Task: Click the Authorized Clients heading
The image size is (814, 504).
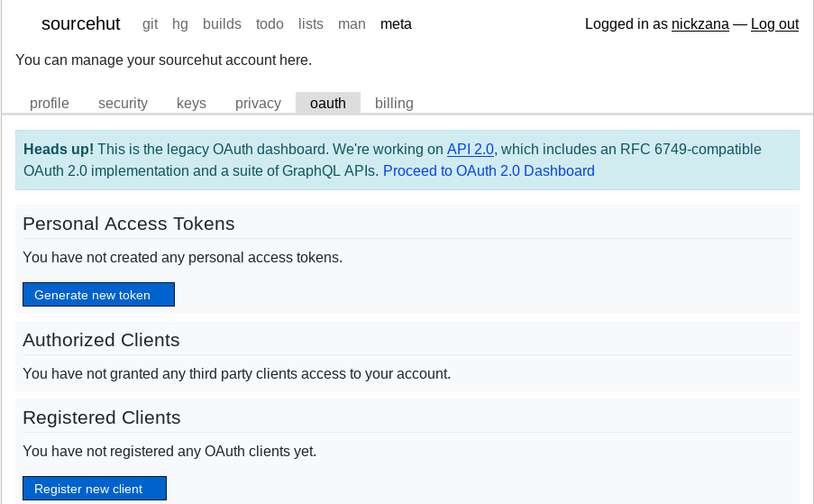Action: [101, 340]
